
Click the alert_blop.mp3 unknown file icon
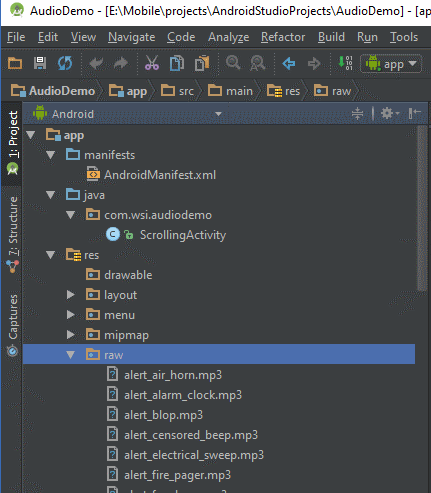(x=113, y=414)
